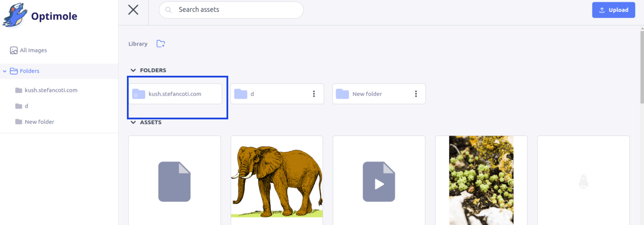Screen dimensions: 644x225
Task: Collapse the FOLDERS section chevron
Action: [x=133, y=70]
